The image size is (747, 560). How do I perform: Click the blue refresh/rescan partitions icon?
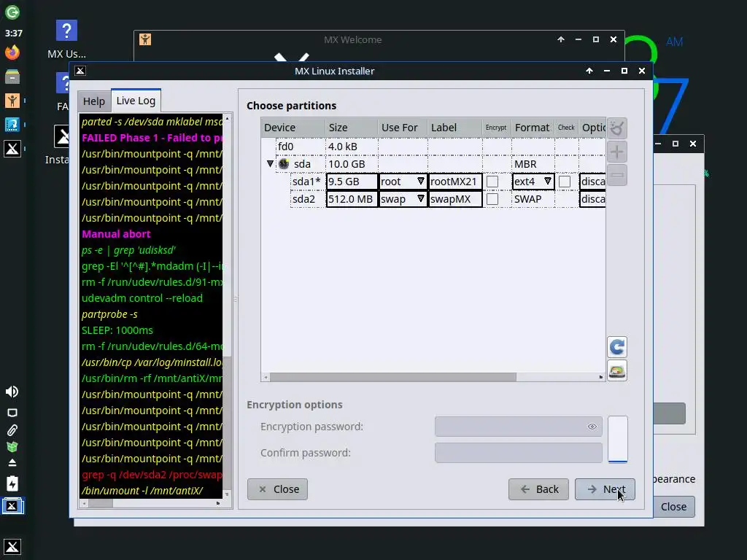click(617, 346)
